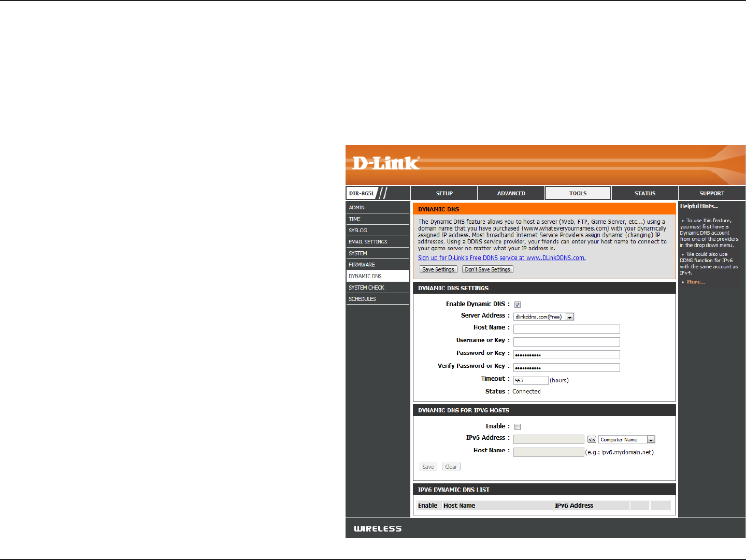Image resolution: width=746 pixels, height=560 pixels.
Task: Click the Dynamic DNS for IPv6 Hosts header
Action: pyautogui.click(x=544, y=410)
